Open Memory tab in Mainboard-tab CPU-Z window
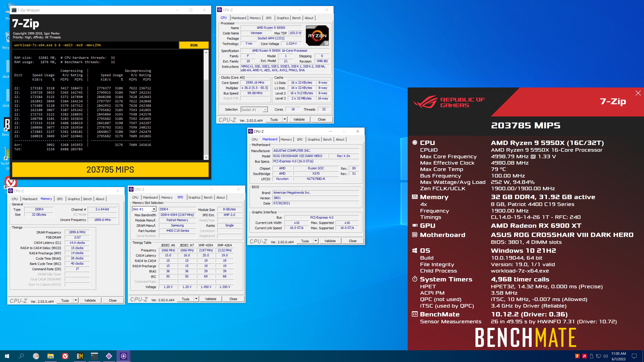 (286, 139)
